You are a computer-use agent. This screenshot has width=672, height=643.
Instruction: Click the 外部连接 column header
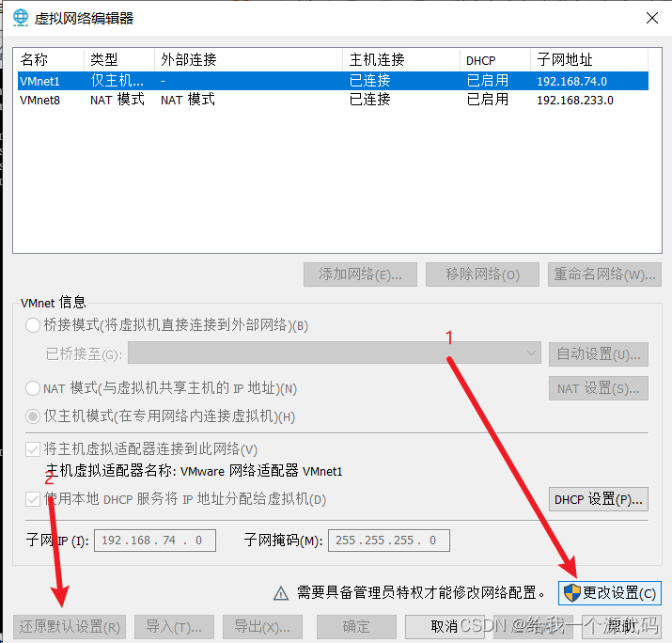(x=248, y=59)
